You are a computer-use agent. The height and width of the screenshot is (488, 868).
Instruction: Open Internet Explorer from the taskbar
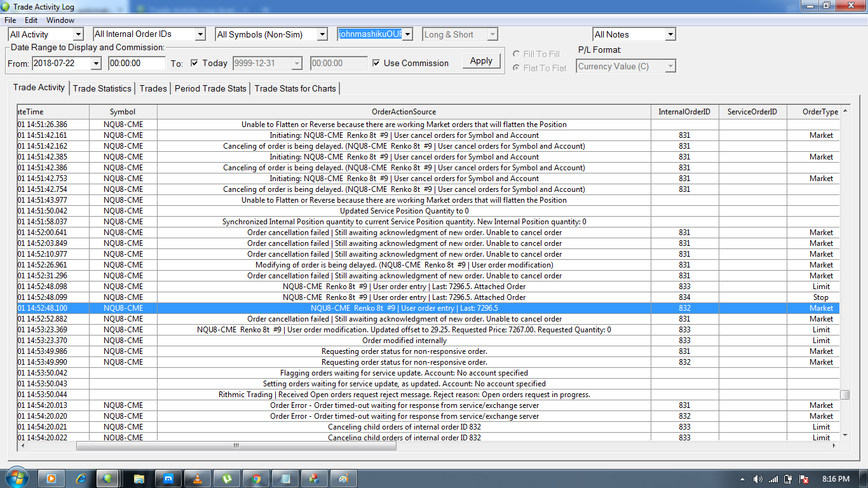81,478
